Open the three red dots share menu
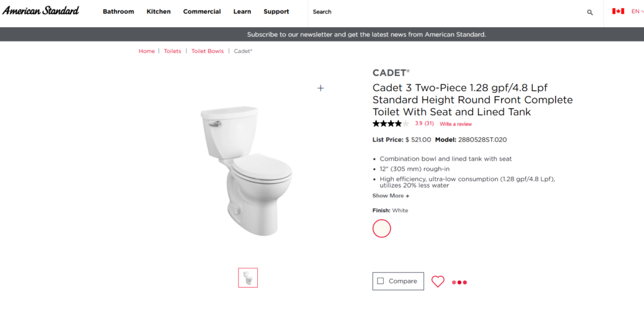644x328 pixels. [x=459, y=282]
